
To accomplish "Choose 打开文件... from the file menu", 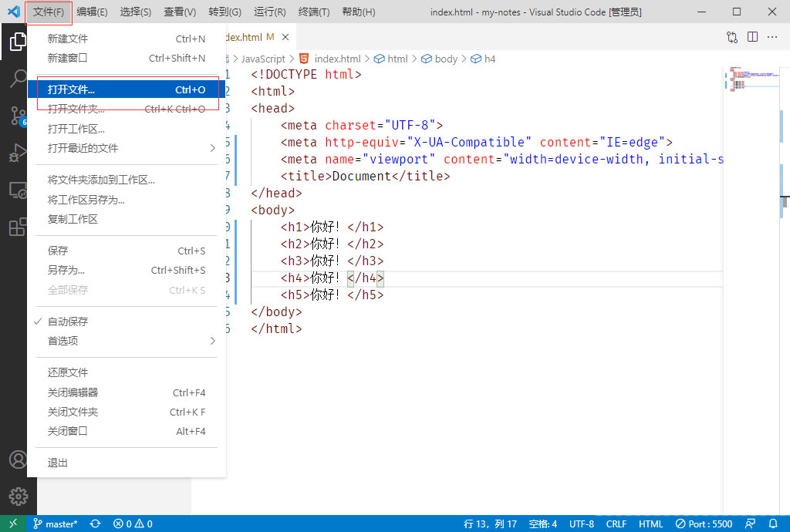I will (85, 89).
